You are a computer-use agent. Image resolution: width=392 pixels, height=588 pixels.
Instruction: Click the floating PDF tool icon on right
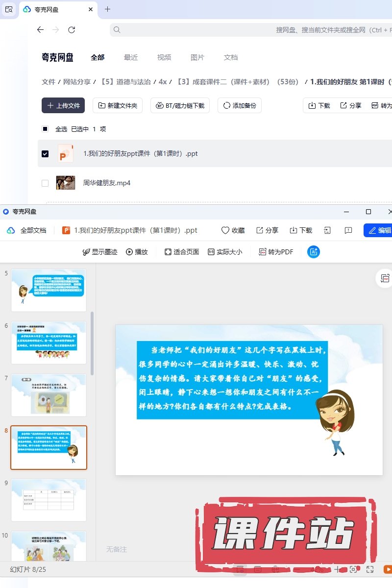coord(385,278)
